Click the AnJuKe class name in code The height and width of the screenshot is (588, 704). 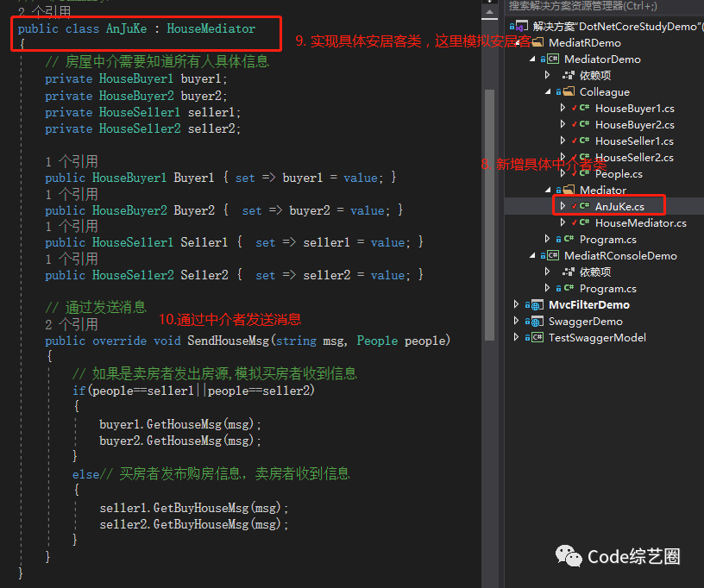tap(126, 28)
